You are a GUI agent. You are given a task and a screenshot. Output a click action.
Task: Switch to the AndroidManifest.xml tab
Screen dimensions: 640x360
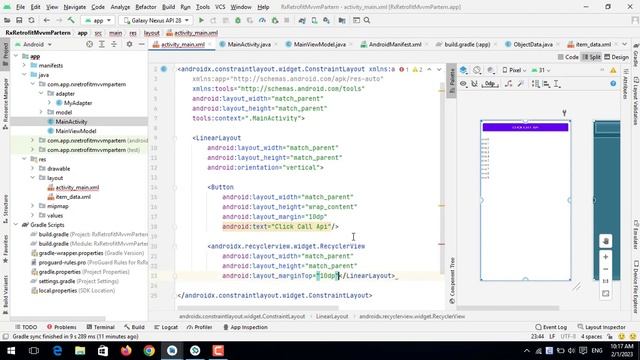(x=394, y=44)
